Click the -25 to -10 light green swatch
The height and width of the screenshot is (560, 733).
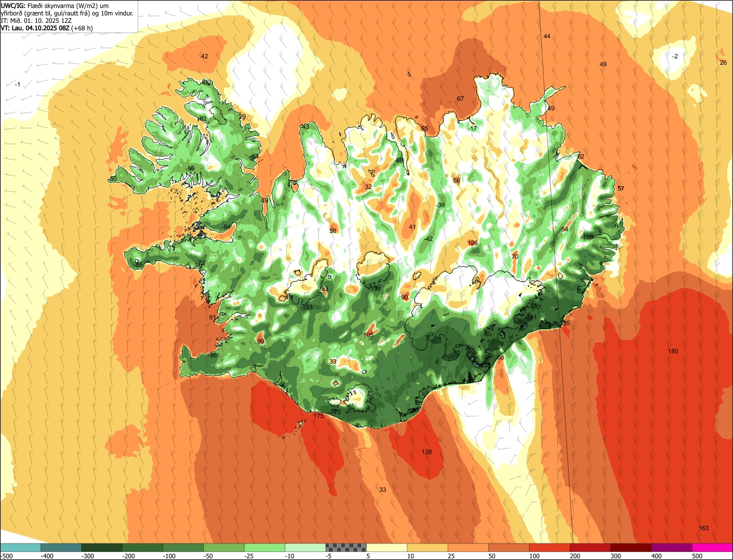click(265, 547)
